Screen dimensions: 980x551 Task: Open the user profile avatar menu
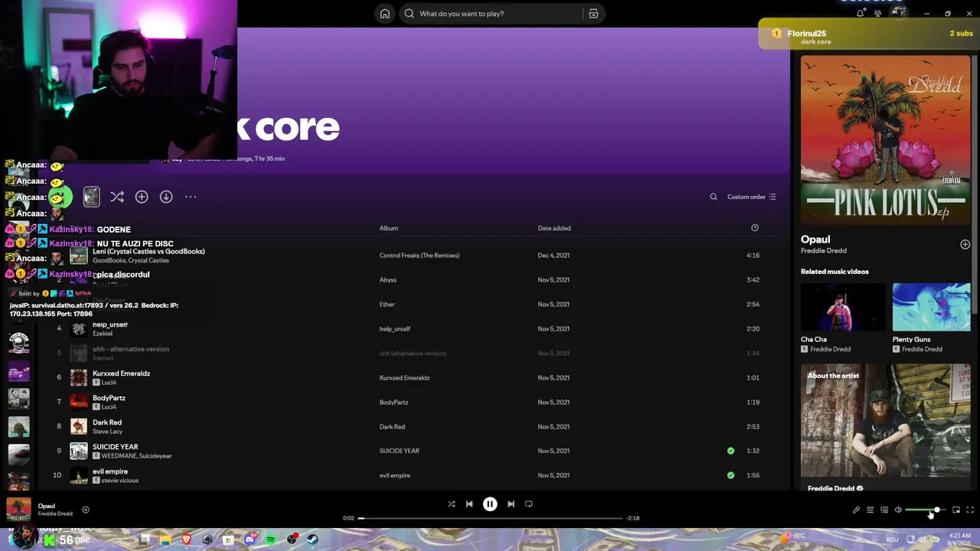tap(900, 13)
